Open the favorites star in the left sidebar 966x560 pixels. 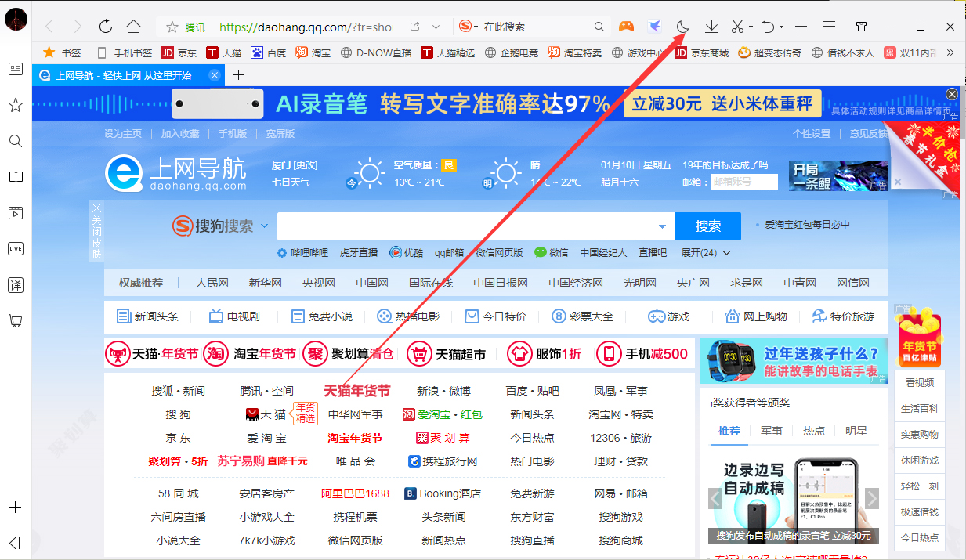pyautogui.click(x=15, y=105)
